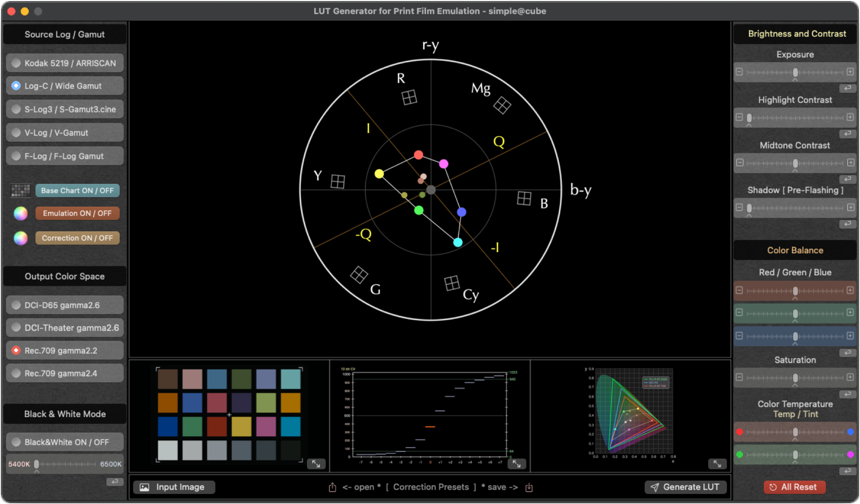Click the share icon left of 'open'
This screenshot has height=504, width=860.
tap(333, 487)
